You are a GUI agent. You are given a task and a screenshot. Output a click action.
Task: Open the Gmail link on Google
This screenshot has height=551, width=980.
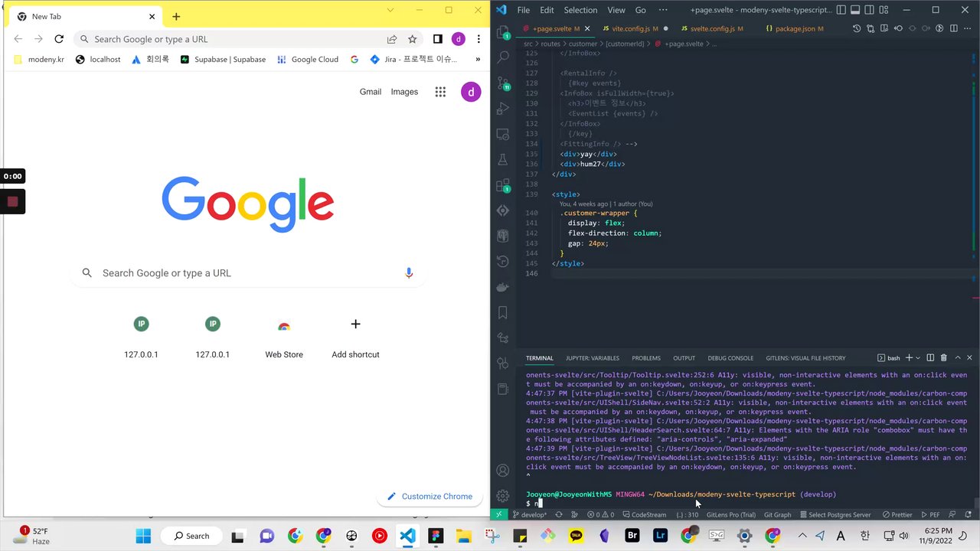click(x=371, y=92)
